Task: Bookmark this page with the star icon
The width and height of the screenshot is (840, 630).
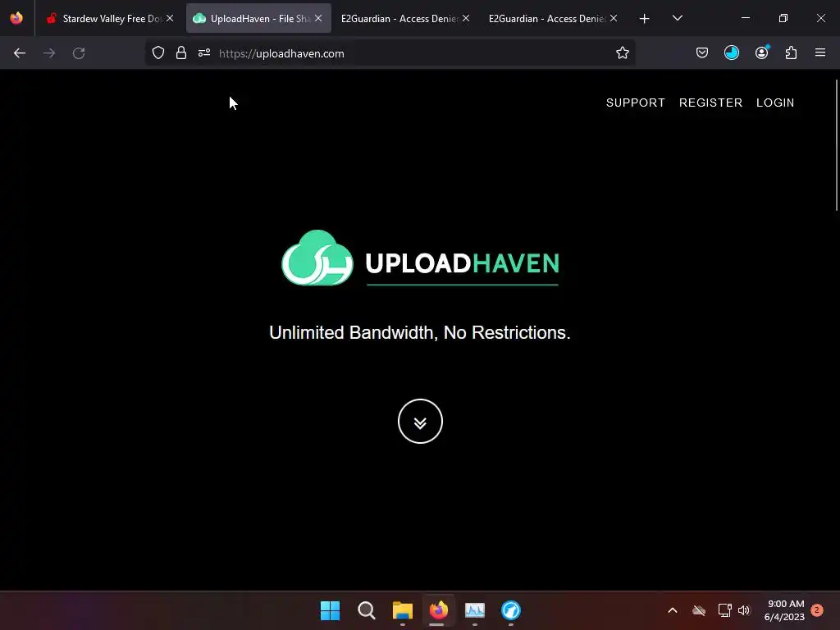Action: point(622,52)
